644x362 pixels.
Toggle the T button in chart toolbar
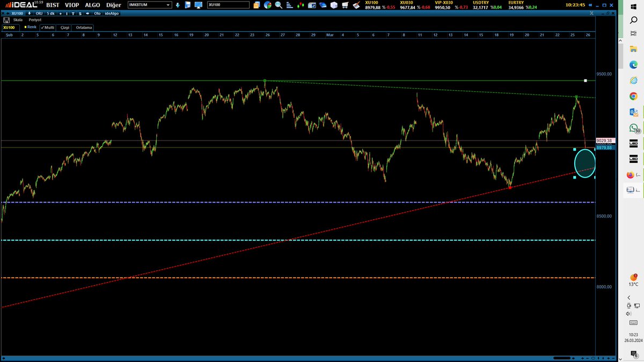coord(73,13)
